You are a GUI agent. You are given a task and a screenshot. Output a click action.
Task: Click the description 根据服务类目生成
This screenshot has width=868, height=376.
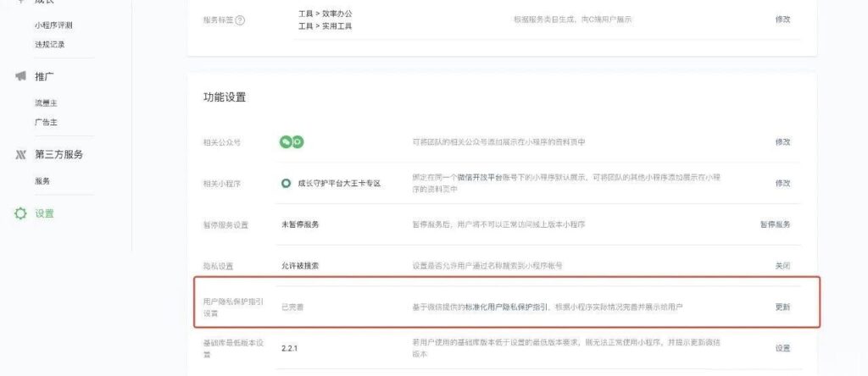tap(573, 19)
